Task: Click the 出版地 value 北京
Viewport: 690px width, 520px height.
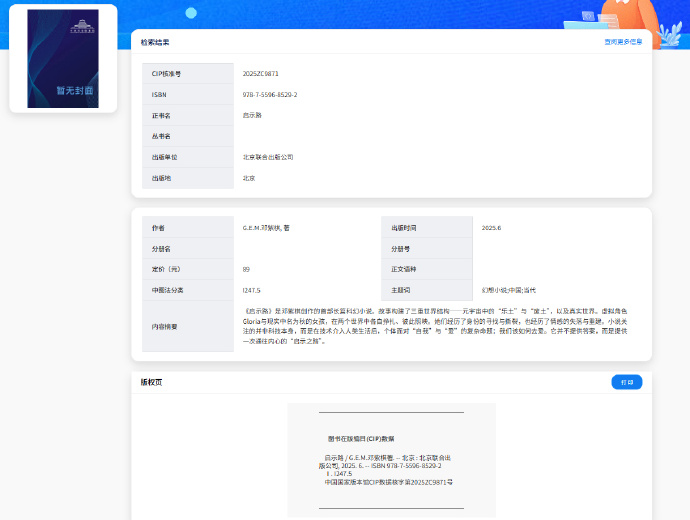Action: pos(249,178)
